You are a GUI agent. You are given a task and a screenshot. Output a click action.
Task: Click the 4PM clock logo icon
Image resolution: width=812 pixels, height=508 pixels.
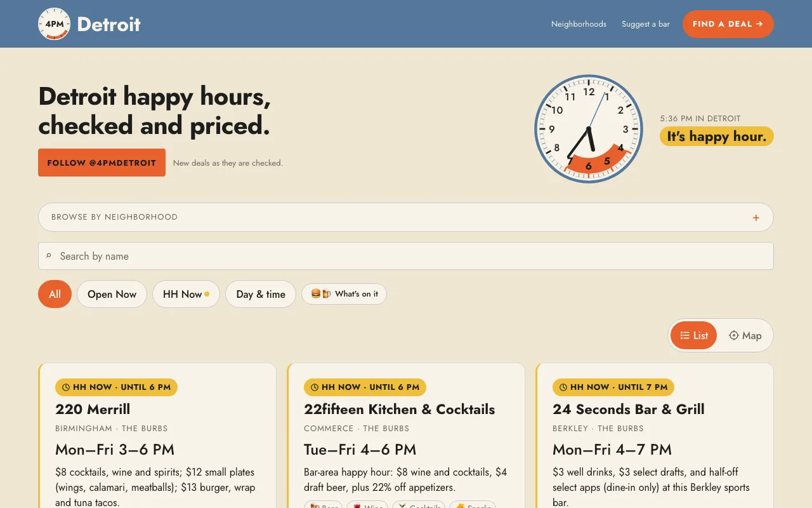click(54, 24)
